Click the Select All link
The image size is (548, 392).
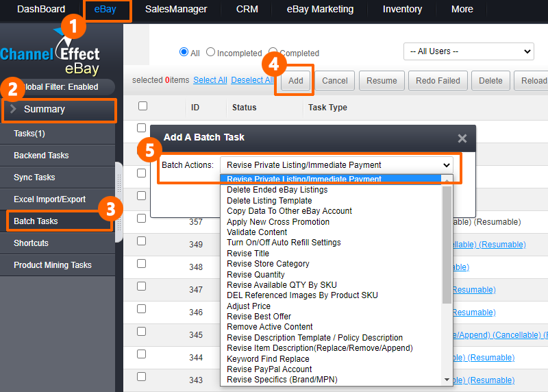point(210,80)
